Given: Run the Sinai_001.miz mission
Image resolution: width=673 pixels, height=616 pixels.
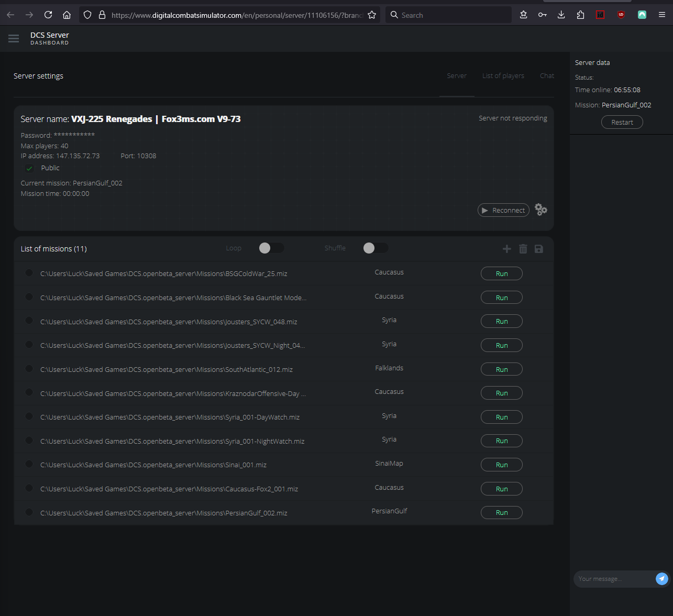Looking at the screenshot, I should click(x=502, y=465).
